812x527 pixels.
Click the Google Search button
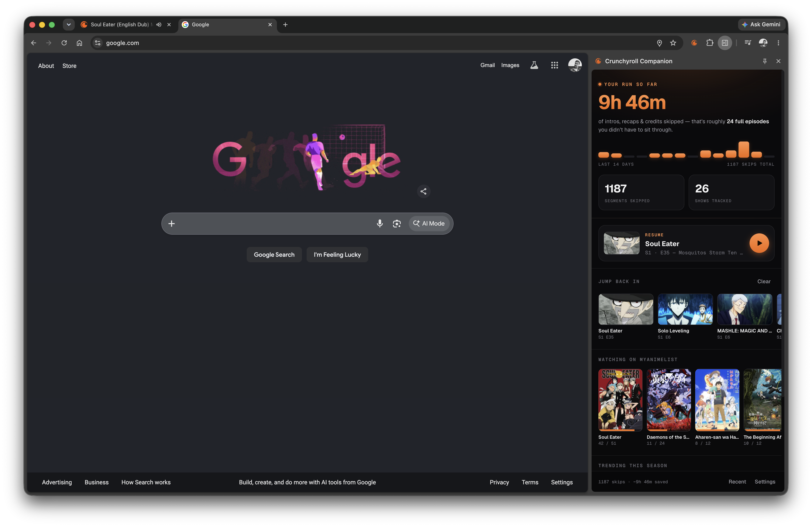click(274, 255)
